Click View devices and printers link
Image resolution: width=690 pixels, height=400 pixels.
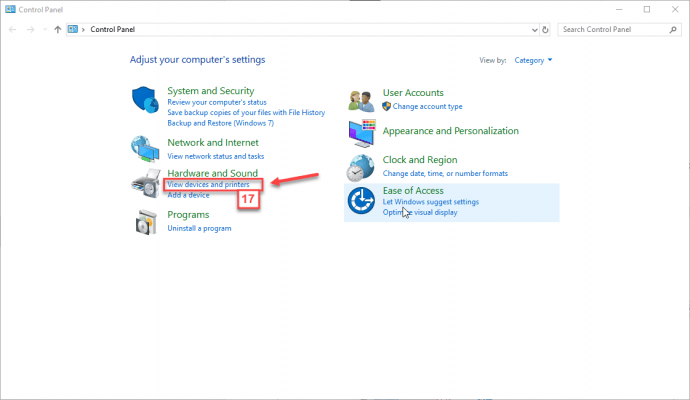point(208,184)
